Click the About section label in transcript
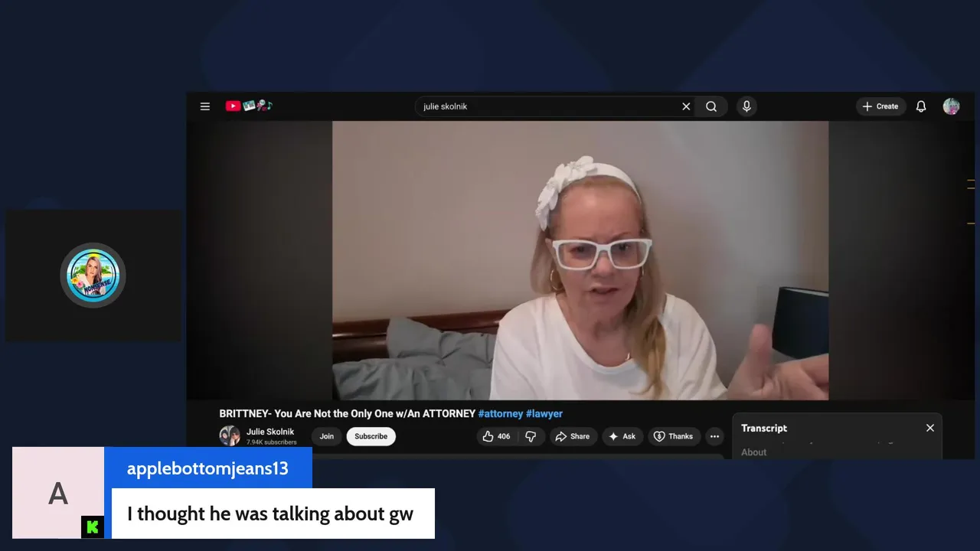Viewport: 980px width, 551px height. coord(753,452)
